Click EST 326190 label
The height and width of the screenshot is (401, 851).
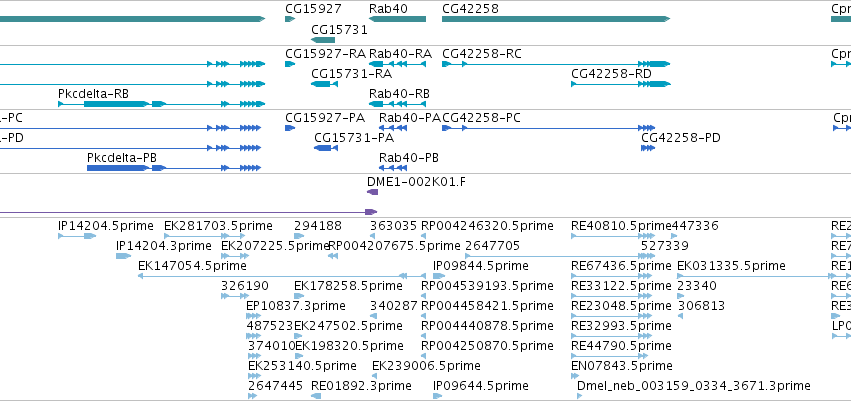(244, 286)
